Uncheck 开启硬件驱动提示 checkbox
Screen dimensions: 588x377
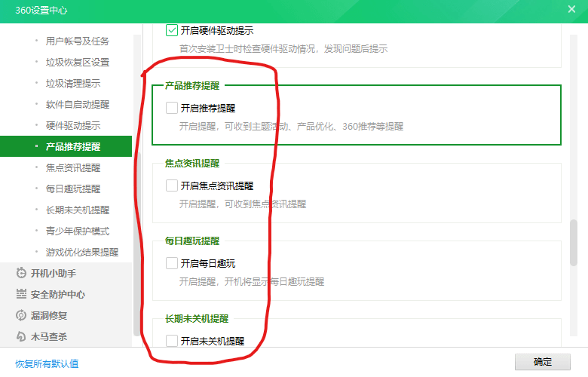click(x=172, y=30)
